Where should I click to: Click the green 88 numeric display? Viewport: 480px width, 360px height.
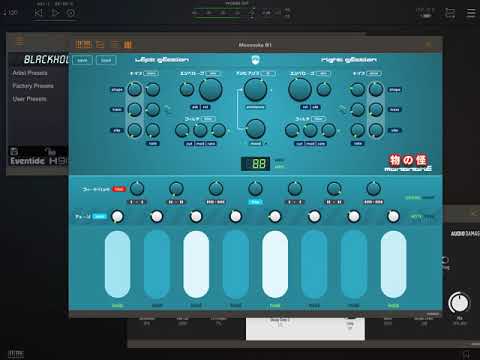[256, 164]
